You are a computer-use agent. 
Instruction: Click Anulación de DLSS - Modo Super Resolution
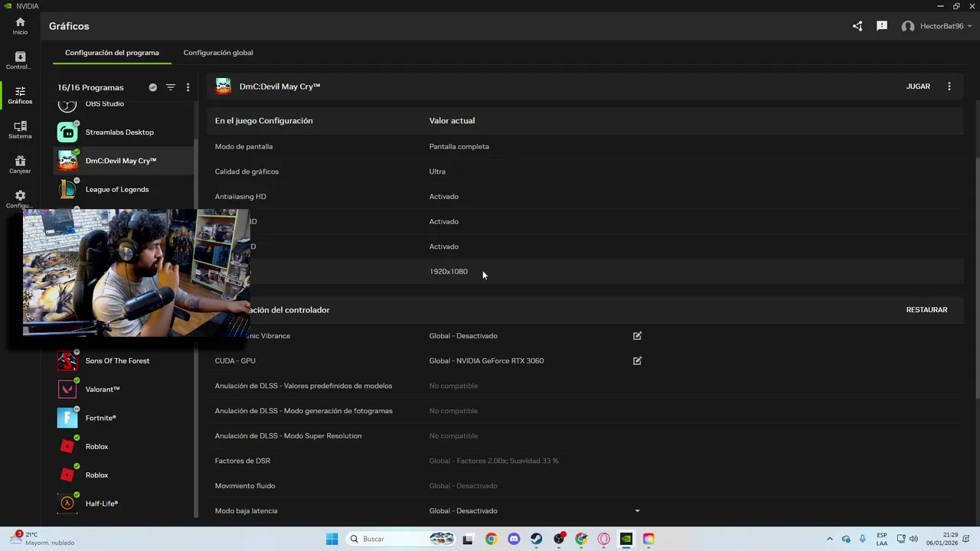pos(288,436)
